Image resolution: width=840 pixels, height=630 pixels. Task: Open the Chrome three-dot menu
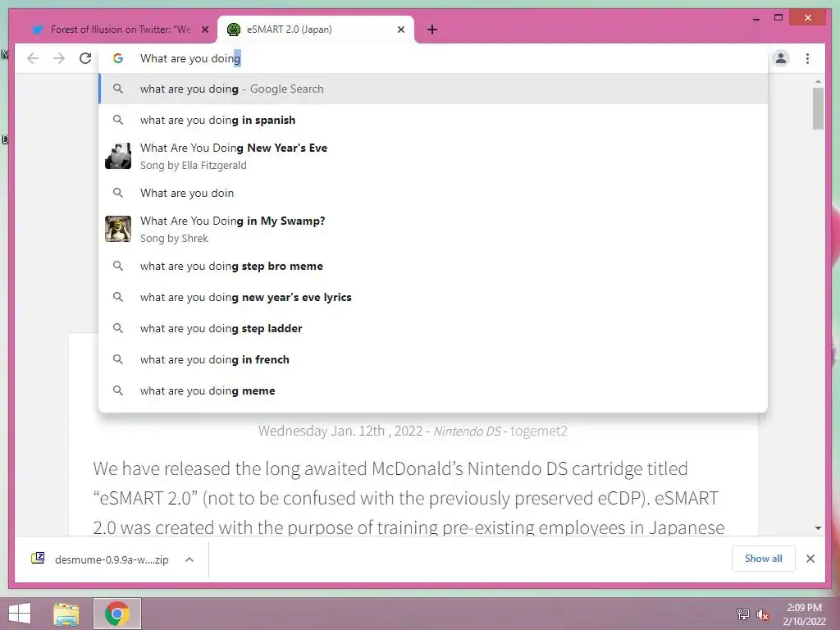(807, 58)
